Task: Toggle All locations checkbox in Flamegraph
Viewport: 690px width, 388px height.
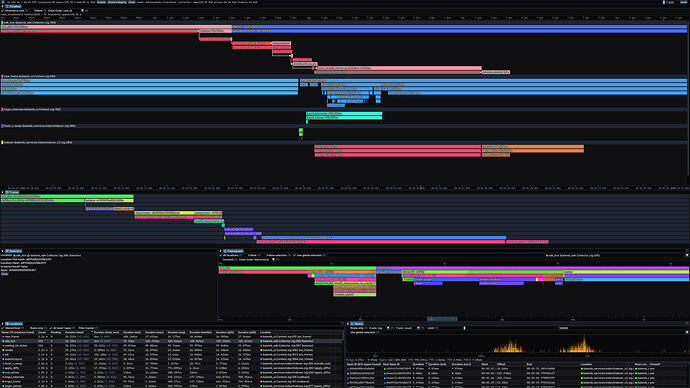Action: coord(220,255)
